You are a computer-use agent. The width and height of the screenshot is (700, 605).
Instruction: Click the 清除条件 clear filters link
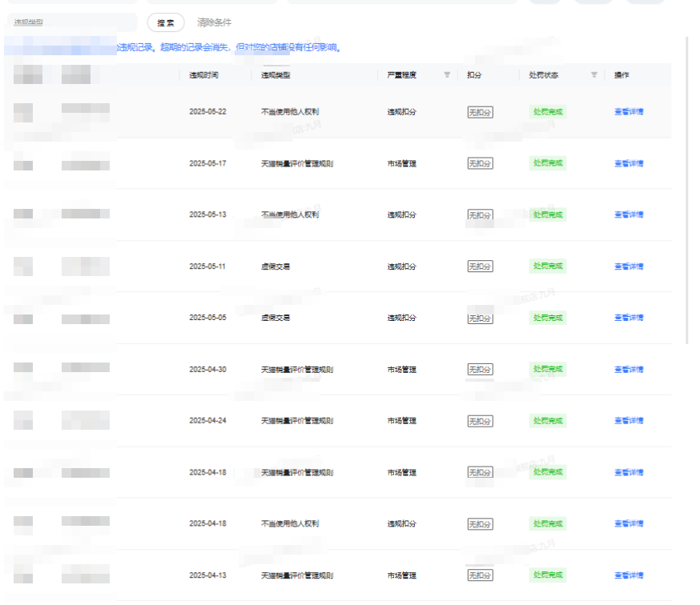(214, 23)
